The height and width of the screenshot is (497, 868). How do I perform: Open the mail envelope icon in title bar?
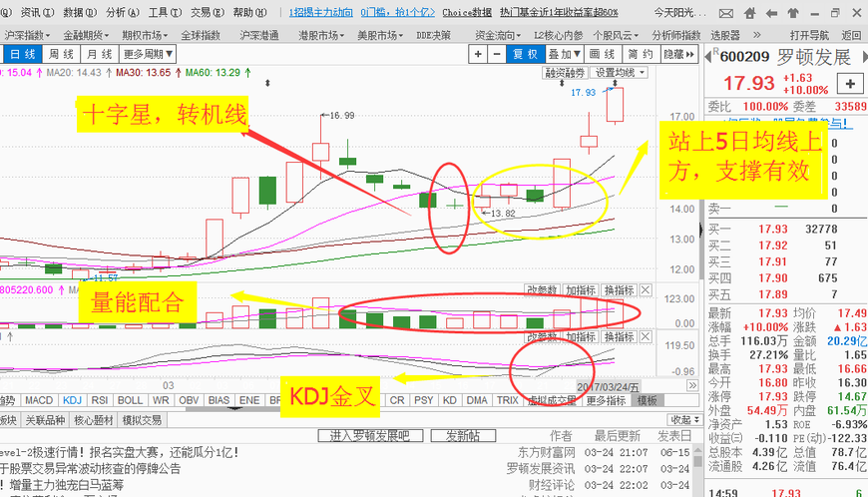(726, 12)
